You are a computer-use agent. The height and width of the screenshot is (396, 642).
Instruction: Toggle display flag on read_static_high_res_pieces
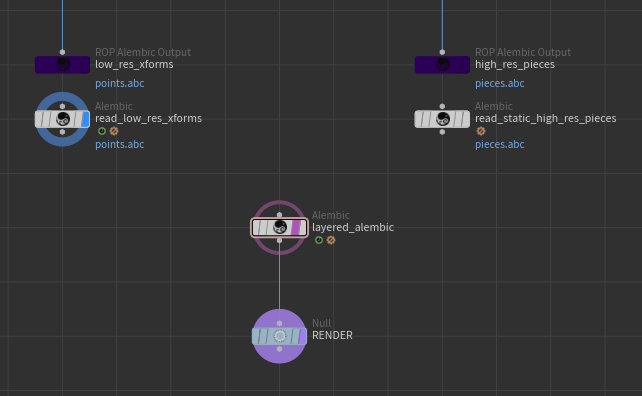point(465,119)
